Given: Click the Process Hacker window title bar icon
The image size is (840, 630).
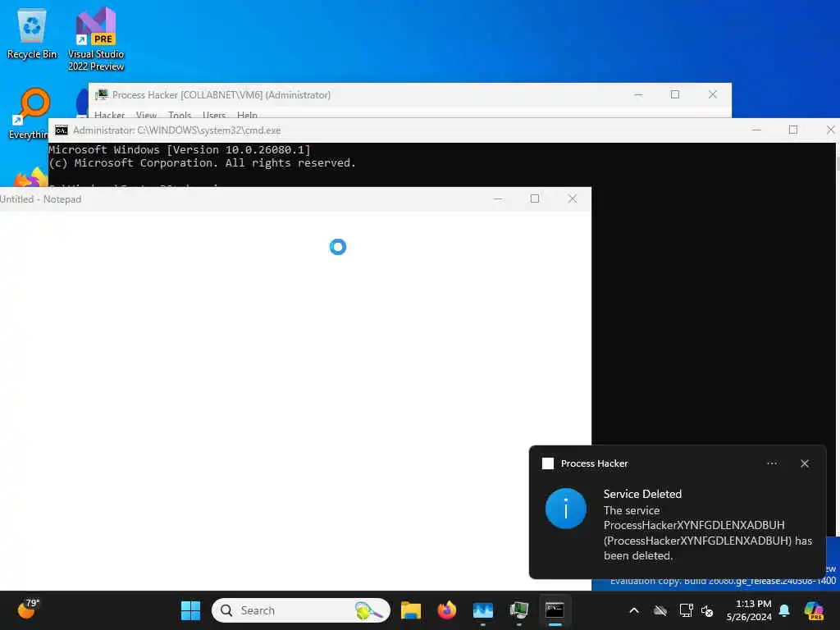Looking at the screenshot, I should click(101, 95).
